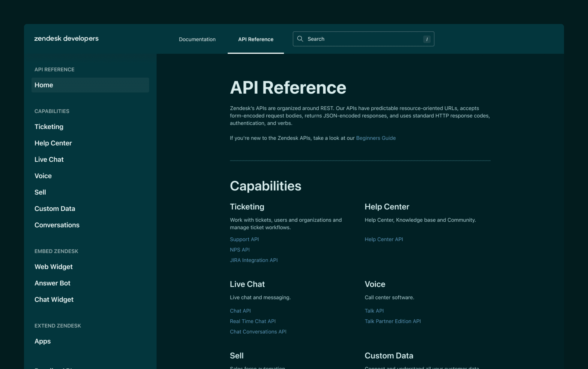Screen dimensions: 588x369
Task: Click the slash shortcut key badge
Action: 427,39
